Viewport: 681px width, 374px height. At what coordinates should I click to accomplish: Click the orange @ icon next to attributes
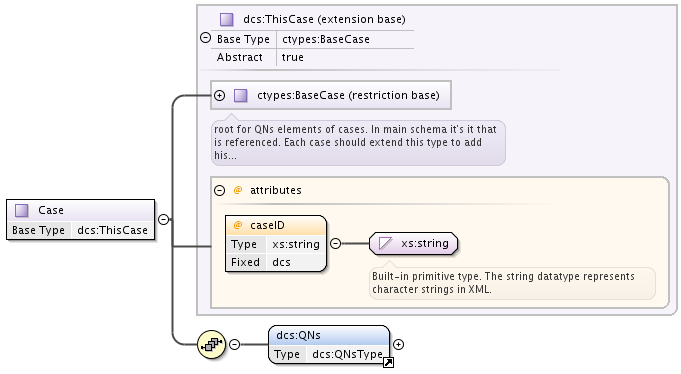238,190
